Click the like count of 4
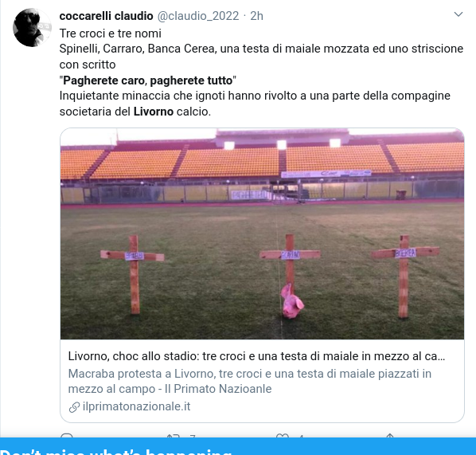476x455 pixels. tap(301, 436)
